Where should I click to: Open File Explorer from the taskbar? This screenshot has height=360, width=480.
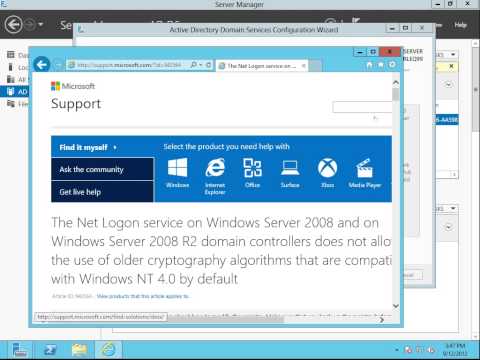(79, 350)
